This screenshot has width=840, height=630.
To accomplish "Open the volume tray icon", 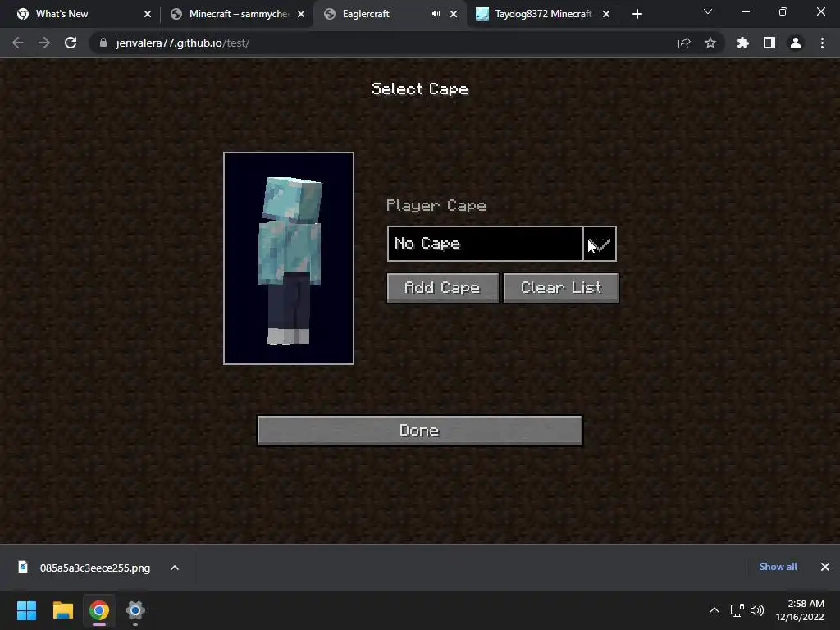I will pyautogui.click(x=757, y=610).
